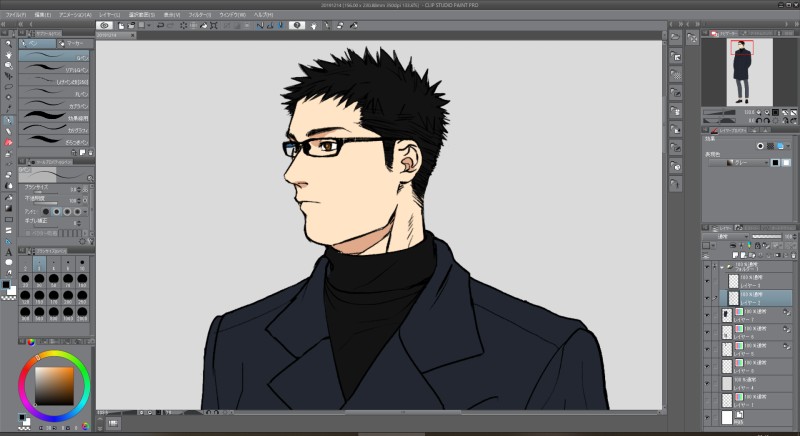
Task: Select the Fill bucket tool
Action: pyautogui.click(x=8, y=197)
